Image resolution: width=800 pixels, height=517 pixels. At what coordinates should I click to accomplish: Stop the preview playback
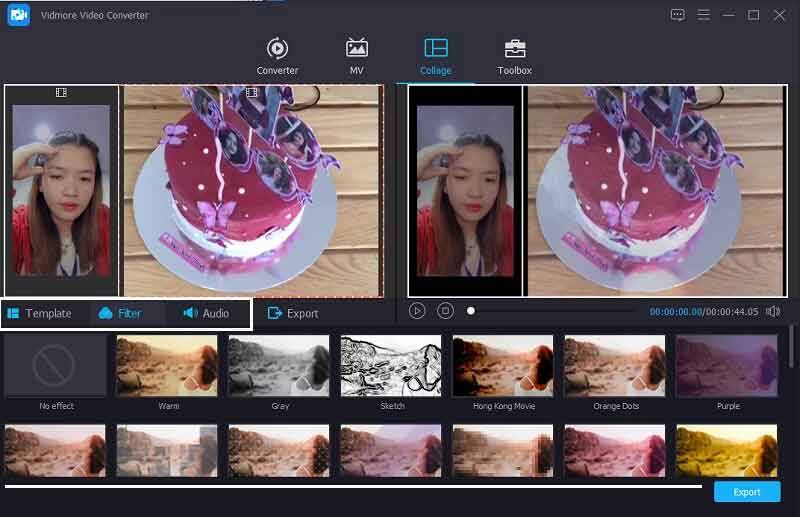[446, 312]
